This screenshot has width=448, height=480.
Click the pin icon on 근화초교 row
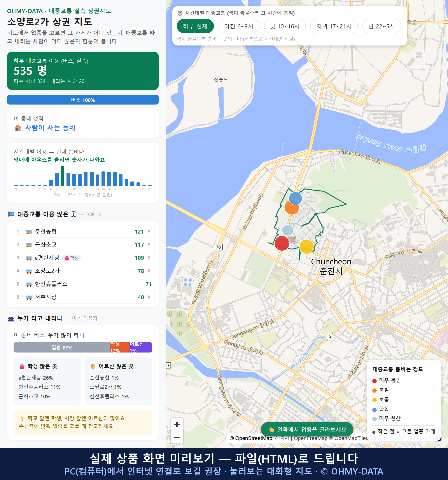tap(149, 244)
